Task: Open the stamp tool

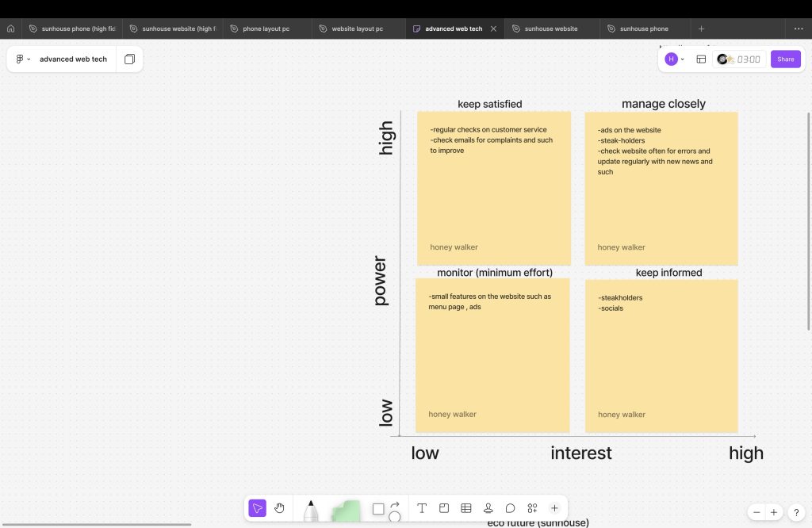Action: pyautogui.click(x=488, y=508)
